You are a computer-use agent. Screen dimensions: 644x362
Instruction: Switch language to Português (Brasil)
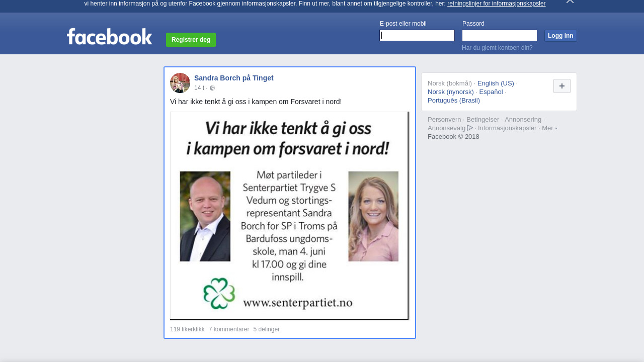(454, 101)
